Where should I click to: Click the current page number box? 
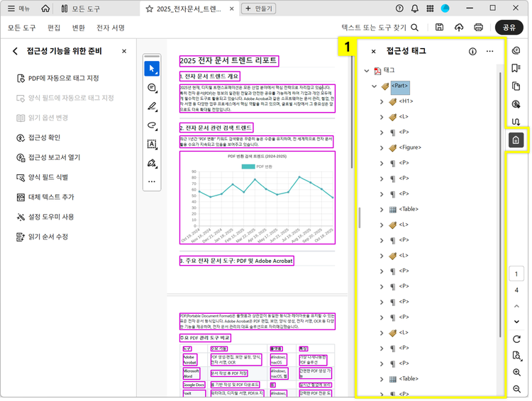click(x=516, y=274)
